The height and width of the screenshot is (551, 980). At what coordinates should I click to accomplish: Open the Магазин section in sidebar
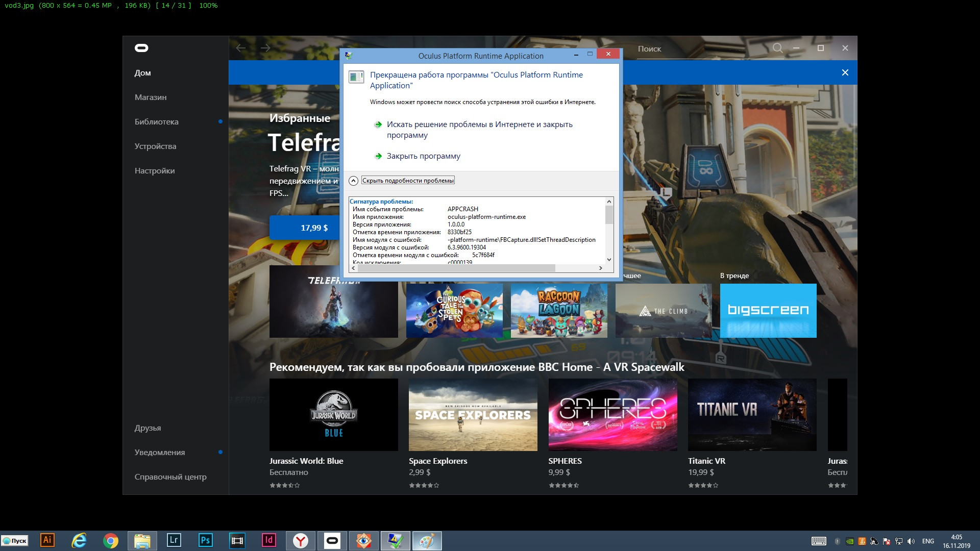[x=151, y=97]
